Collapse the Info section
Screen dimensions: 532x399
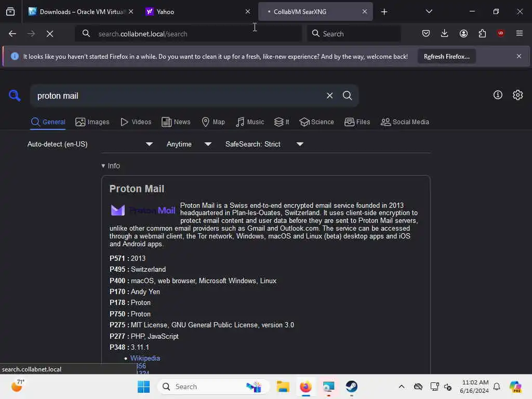(x=111, y=166)
